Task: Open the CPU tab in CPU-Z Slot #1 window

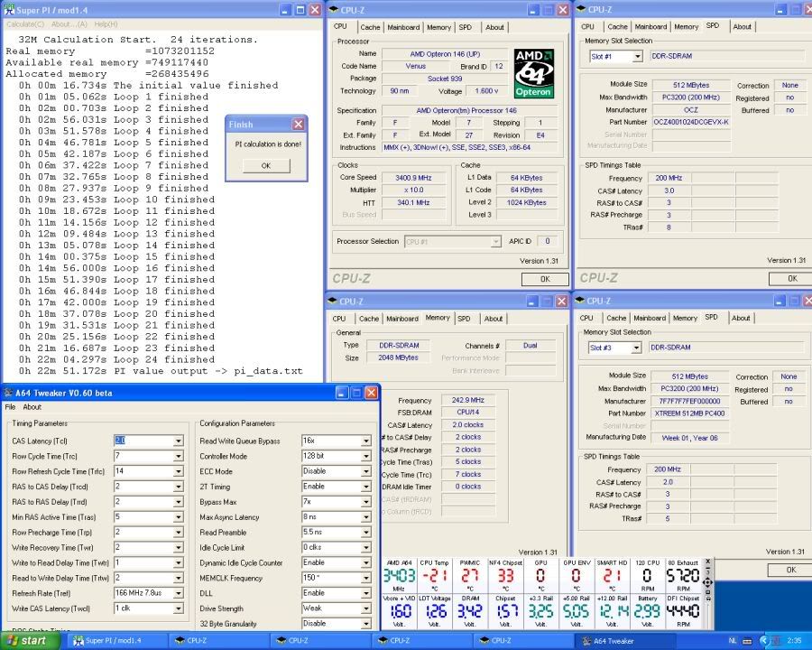Action: (x=587, y=27)
